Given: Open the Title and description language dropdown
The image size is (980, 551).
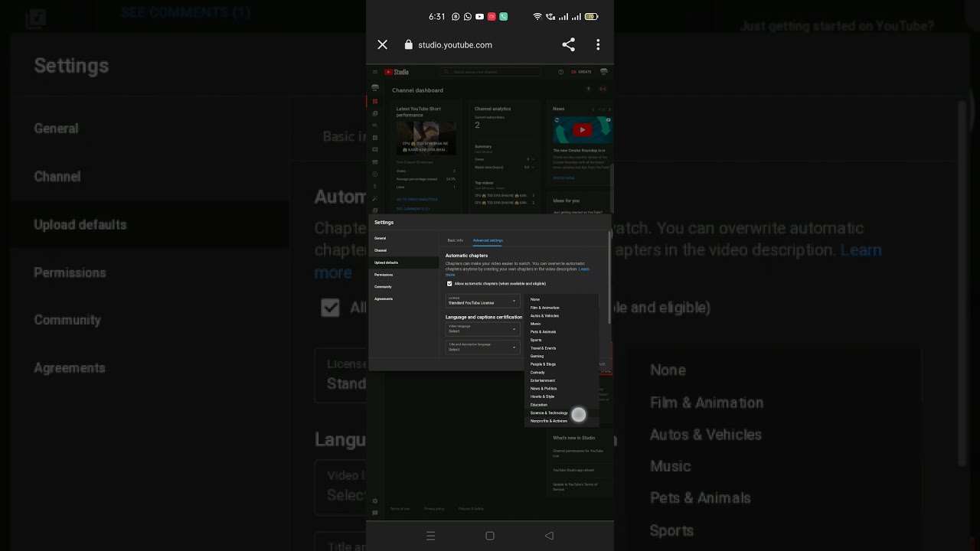Looking at the screenshot, I should click(483, 347).
